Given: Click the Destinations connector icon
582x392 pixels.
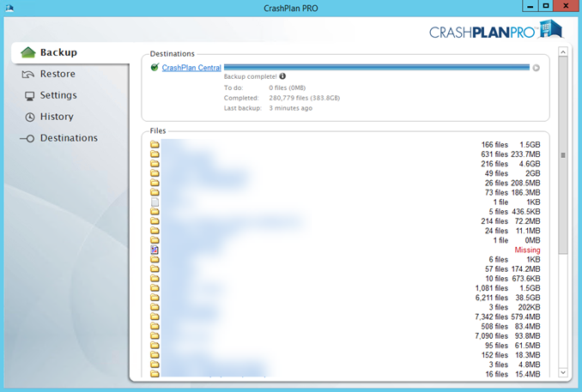Looking at the screenshot, I should click(x=27, y=138).
